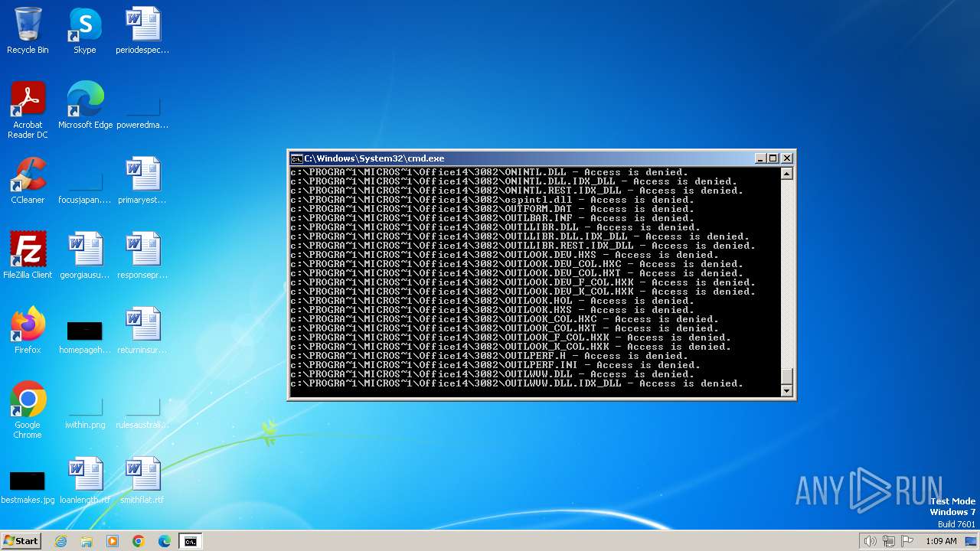Launch Microsoft Edge from the taskbar
980x551 pixels.
click(x=164, y=541)
